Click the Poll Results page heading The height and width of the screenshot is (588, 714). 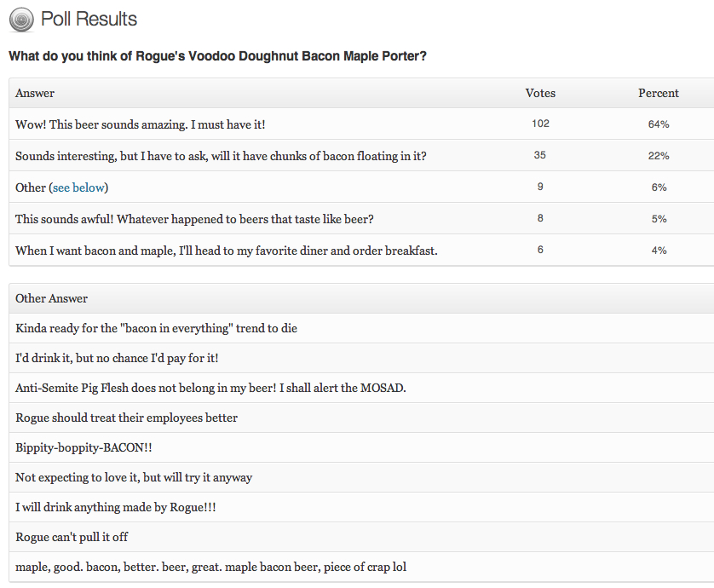pyautogui.click(x=89, y=19)
